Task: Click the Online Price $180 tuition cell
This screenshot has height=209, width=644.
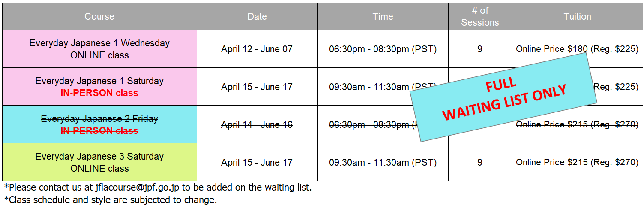Action: [577, 49]
